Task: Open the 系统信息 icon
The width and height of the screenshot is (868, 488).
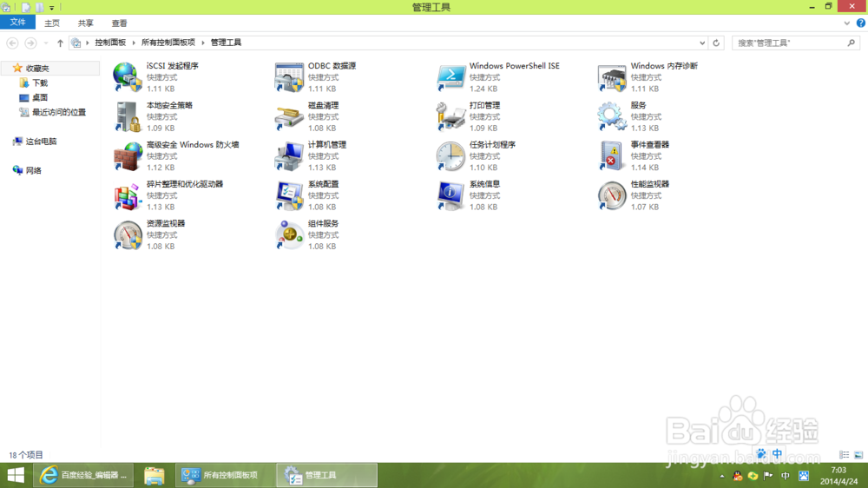Action: pyautogui.click(x=450, y=195)
